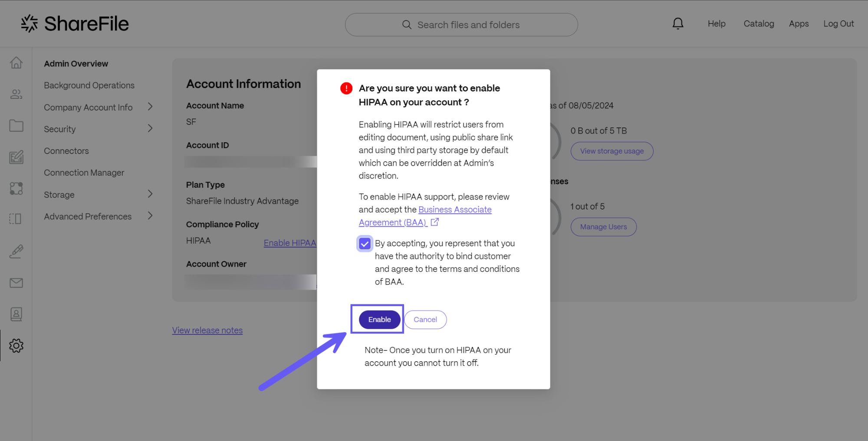This screenshot has height=441, width=868.
Task: Expand Company Account Info submenu
Action: pyautogui.click(x=150, y=107)
